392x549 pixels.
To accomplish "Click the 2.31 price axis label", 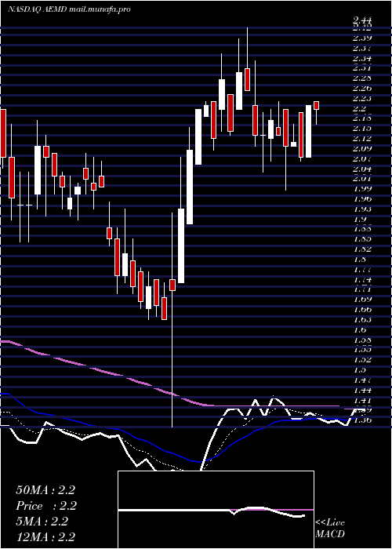I will click(x=362, y=68).
